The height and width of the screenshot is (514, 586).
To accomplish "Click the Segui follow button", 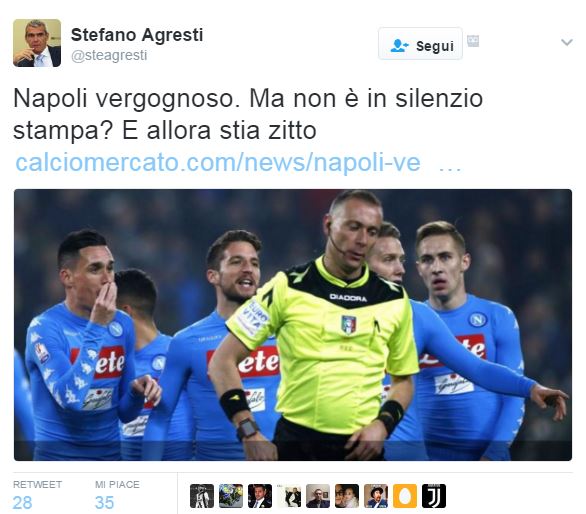I will pyautogui.click(x=420, y=44).
